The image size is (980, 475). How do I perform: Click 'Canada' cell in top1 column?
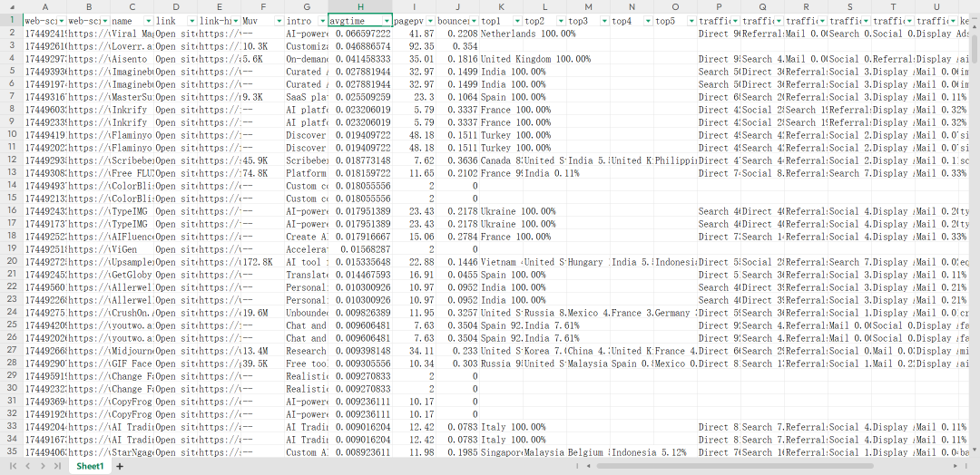(x=501, y=160)
